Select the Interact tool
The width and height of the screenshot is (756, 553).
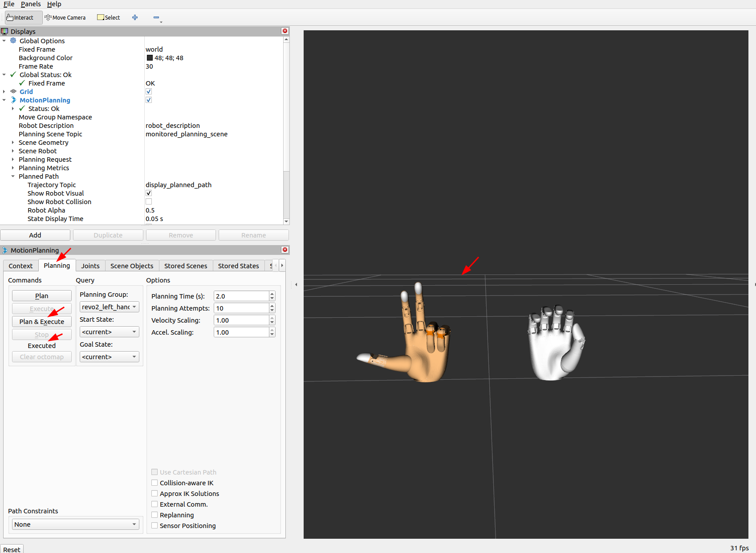20,18
